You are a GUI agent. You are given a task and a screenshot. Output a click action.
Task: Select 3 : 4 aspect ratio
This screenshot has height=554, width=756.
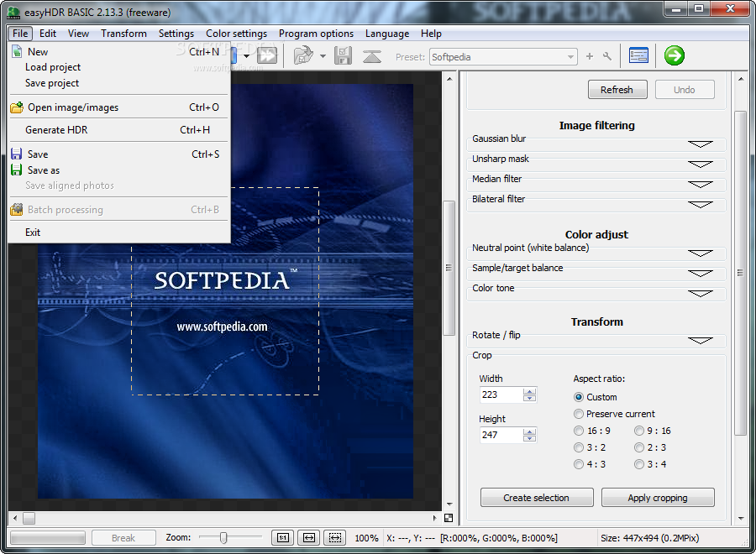(x=639, y=464)
